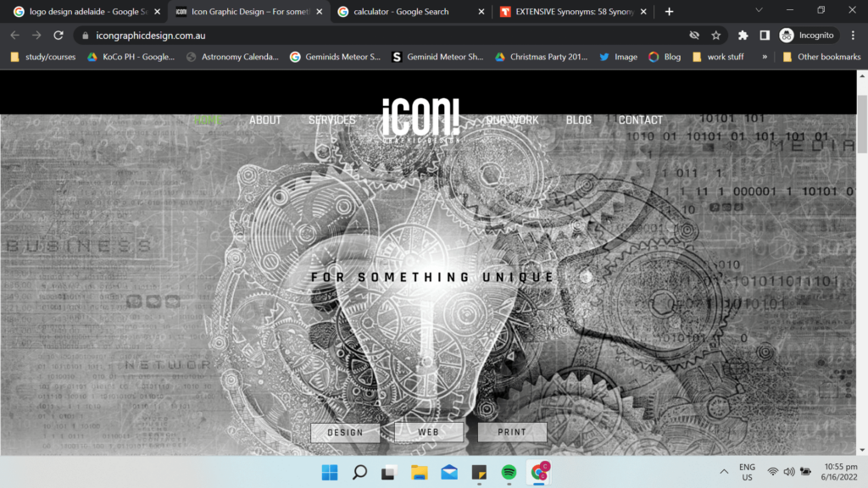Open Wi-Fi network tray icon
Viewport: 868px width, 488px height.
click(773, 472)
